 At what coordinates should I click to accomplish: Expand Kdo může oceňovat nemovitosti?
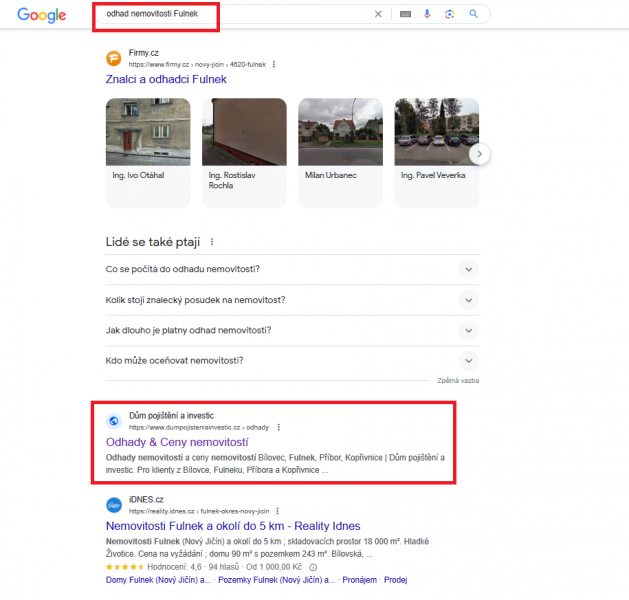click(292, 361)
